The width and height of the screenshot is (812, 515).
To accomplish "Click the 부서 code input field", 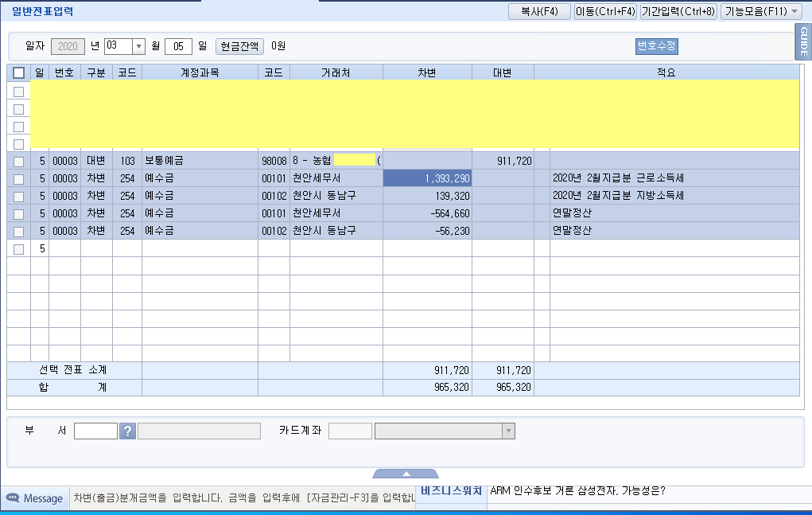I will click(x=95, y=431).
